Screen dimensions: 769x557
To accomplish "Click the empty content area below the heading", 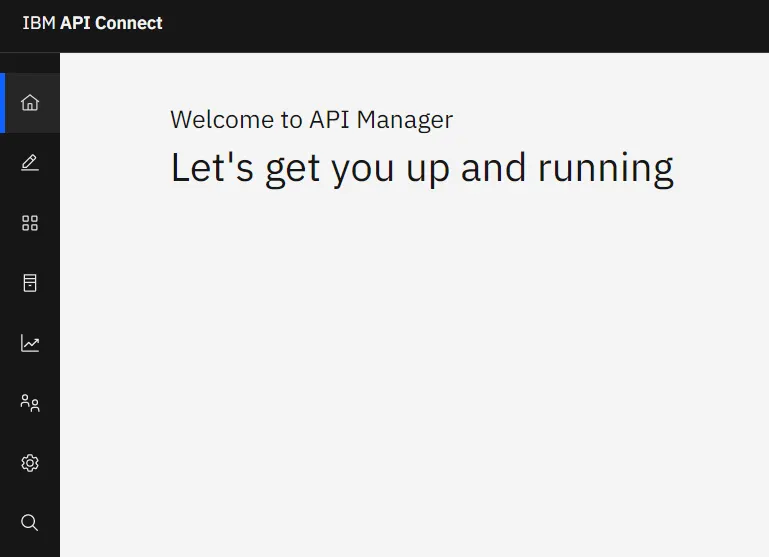I will pyautogui.click(x=414, y=373).
